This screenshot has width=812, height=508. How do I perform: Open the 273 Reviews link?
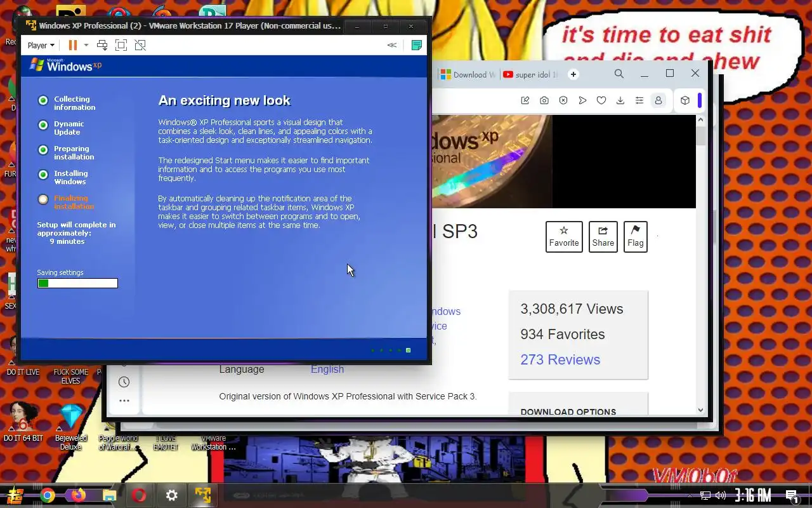pos(560,359)
